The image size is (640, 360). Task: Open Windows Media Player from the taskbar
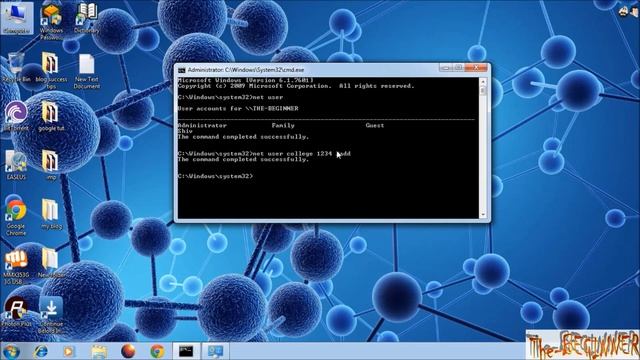(69, 351)
